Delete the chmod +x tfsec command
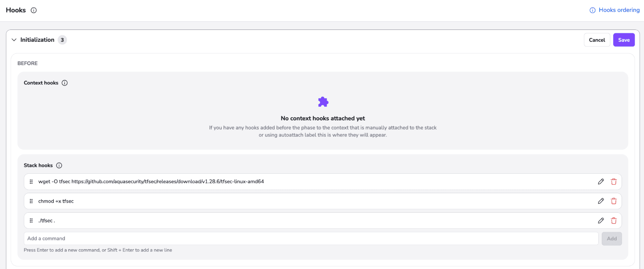 614,201
